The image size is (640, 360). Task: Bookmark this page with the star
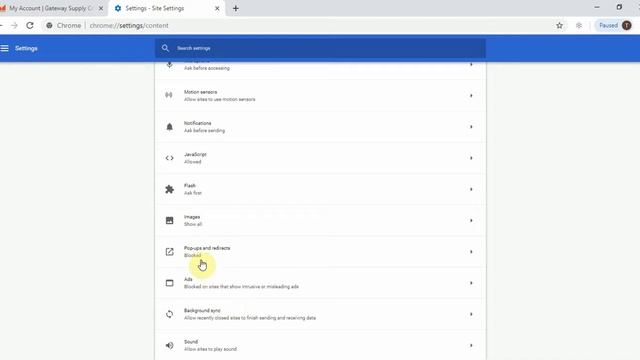pos(559,25)
